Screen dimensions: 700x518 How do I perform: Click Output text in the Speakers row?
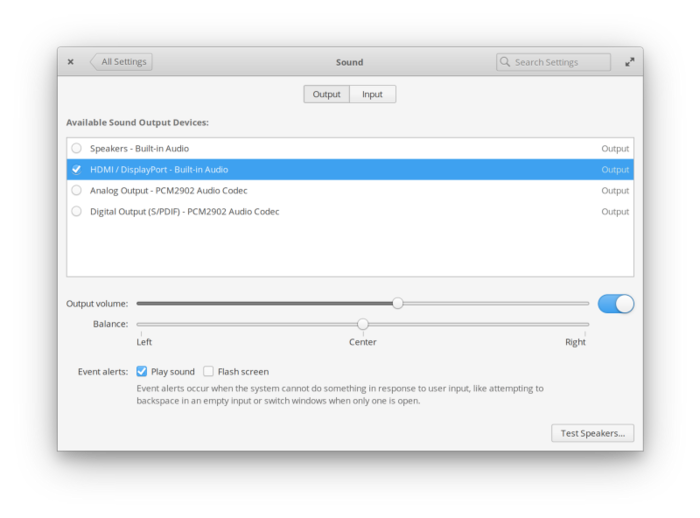click(x=615, y=149)
